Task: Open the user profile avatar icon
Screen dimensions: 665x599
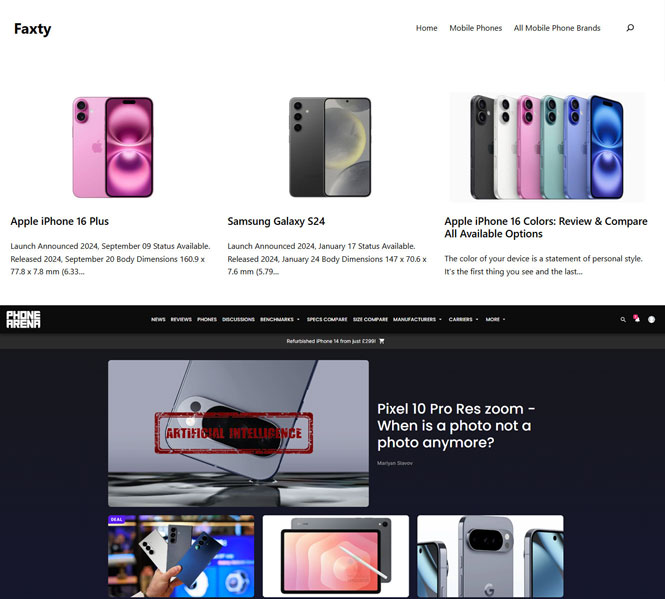Action: [651, 319]
